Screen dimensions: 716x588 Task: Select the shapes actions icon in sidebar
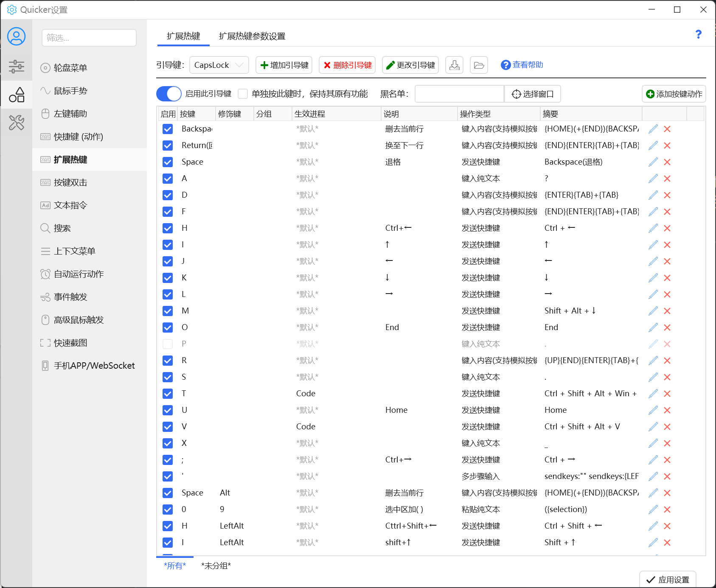(17, 95)
